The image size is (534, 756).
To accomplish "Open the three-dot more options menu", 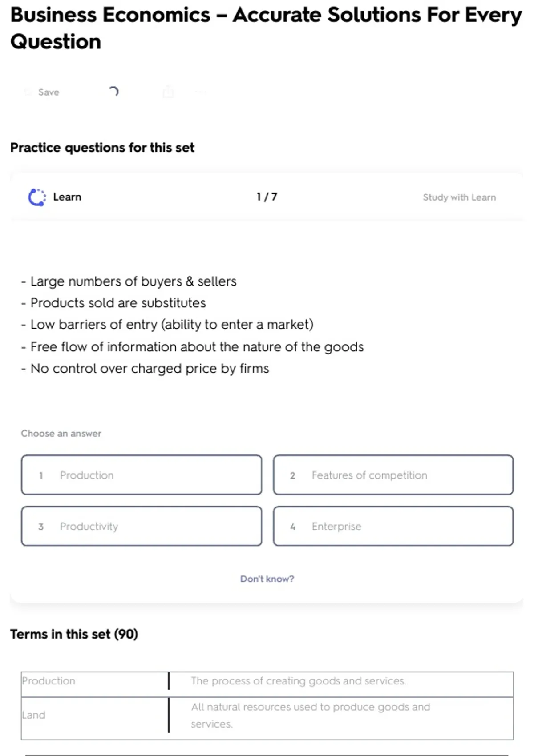I will (201, 92).
